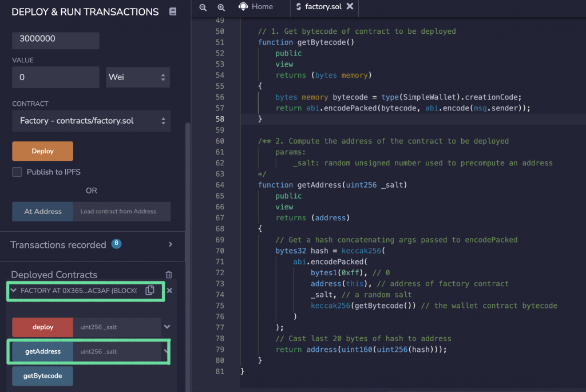Click the getAddress function button

(x=42, y=351)
